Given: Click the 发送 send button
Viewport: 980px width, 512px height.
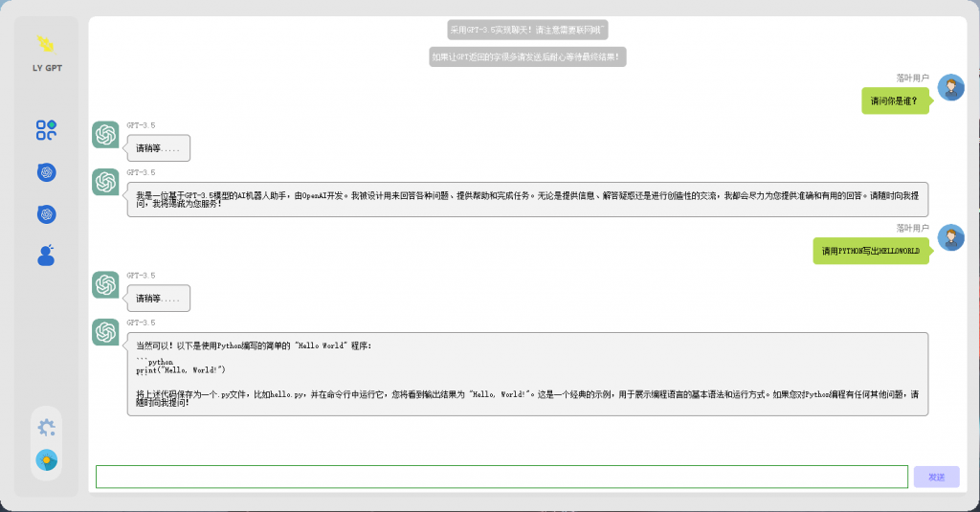Looking at the screenshot, I should 936,477.
